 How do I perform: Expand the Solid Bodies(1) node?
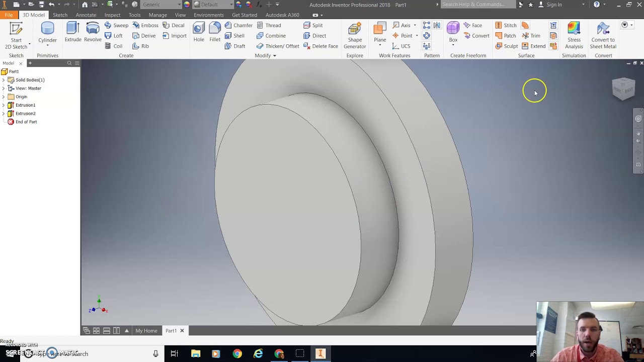pyautogui.click(x=4, y=80)
